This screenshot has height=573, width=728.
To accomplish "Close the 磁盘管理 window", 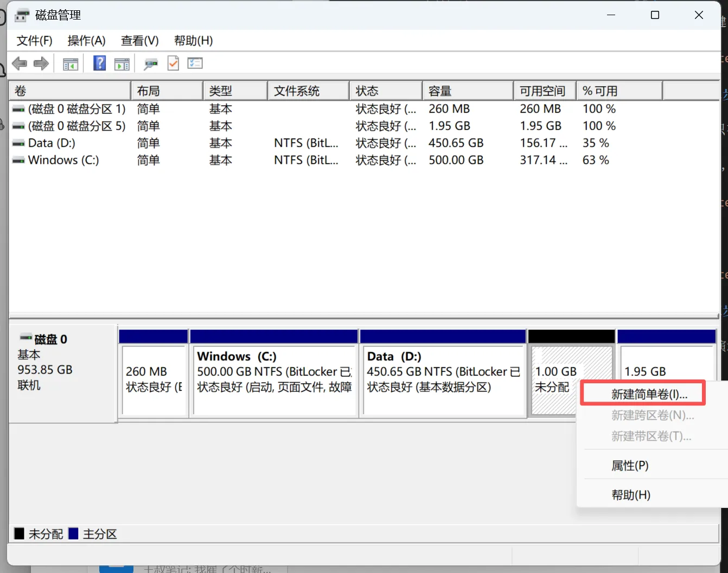I will click(x=699, y=15).
